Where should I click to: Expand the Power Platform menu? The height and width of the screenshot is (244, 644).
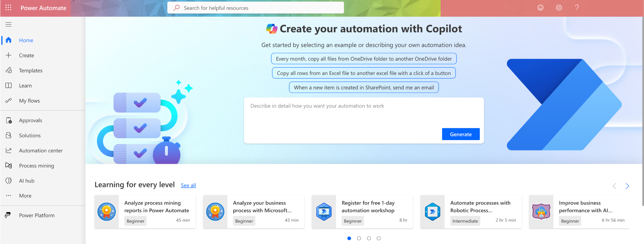(x=37, y=215)
